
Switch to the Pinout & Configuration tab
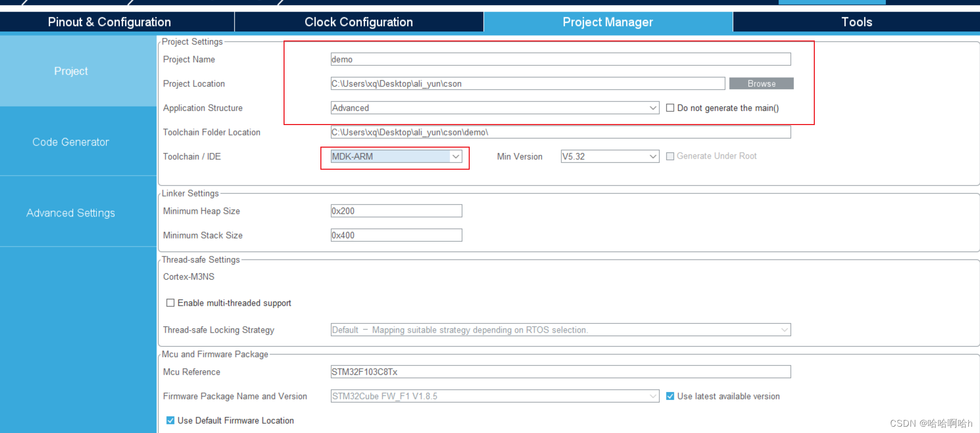[109, 22]
